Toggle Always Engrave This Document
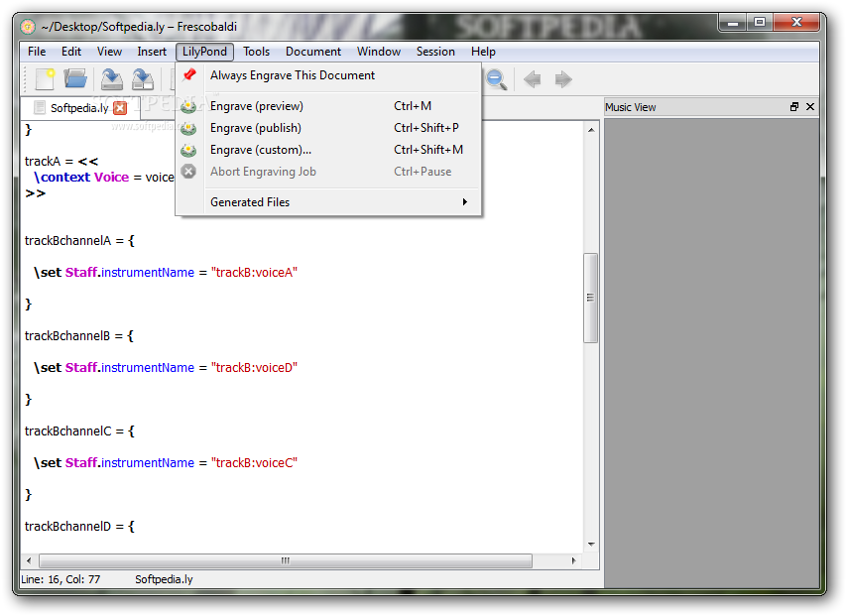 [x=328, y=75]
